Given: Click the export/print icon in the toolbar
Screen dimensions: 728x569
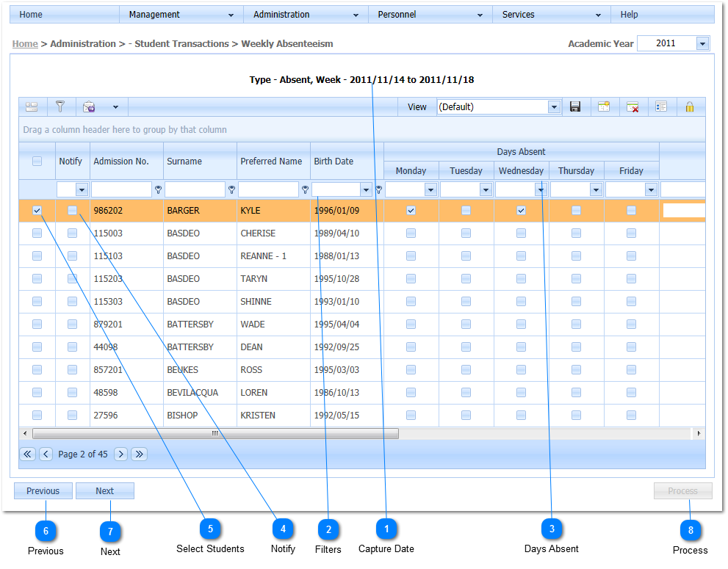Looking at the screenshot, I should (89, 107).
